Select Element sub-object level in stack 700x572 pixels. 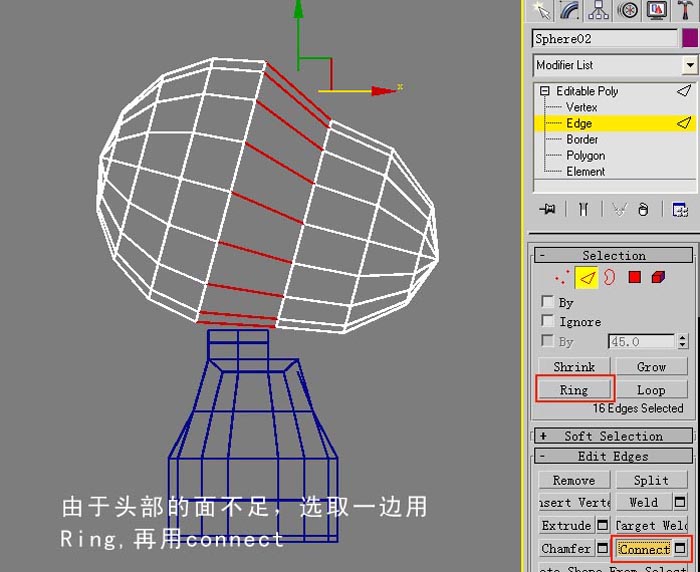(x=585, y=171)
